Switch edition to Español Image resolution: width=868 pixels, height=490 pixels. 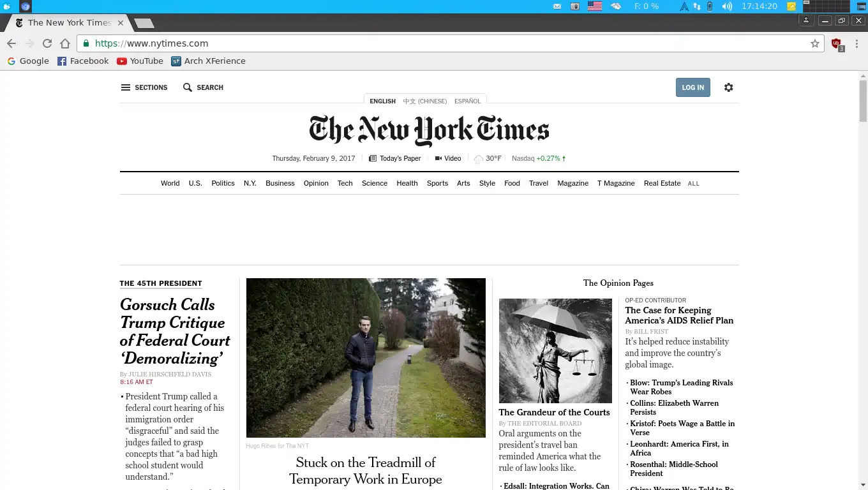[x=467, y=101]
